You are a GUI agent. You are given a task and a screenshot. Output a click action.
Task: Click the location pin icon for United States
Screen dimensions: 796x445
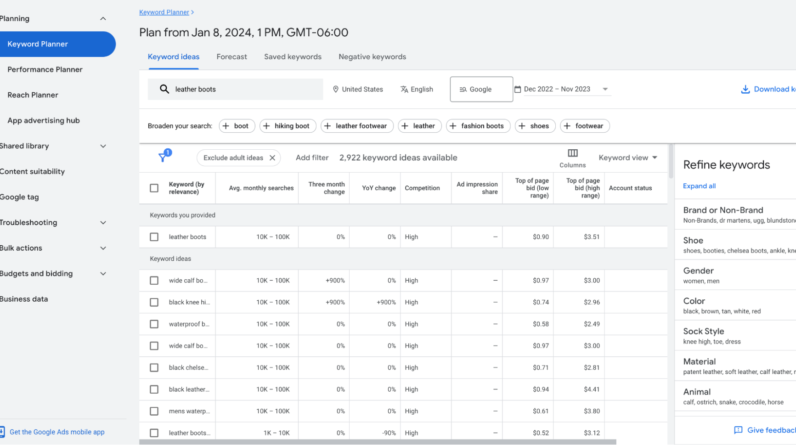pyautogui.click(x=336, y=89)
